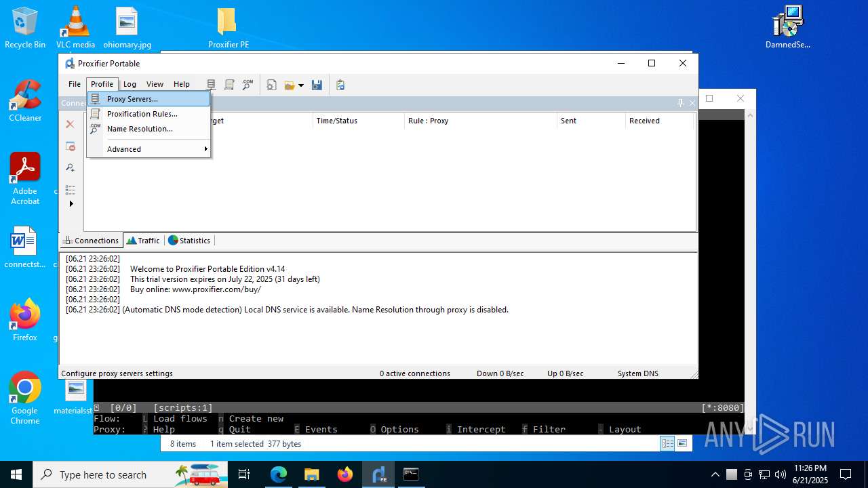Image resolution: width=868 pixels, height=488 pixels.
Task: Click the taskbar search box
Action: tap(130, 474)
